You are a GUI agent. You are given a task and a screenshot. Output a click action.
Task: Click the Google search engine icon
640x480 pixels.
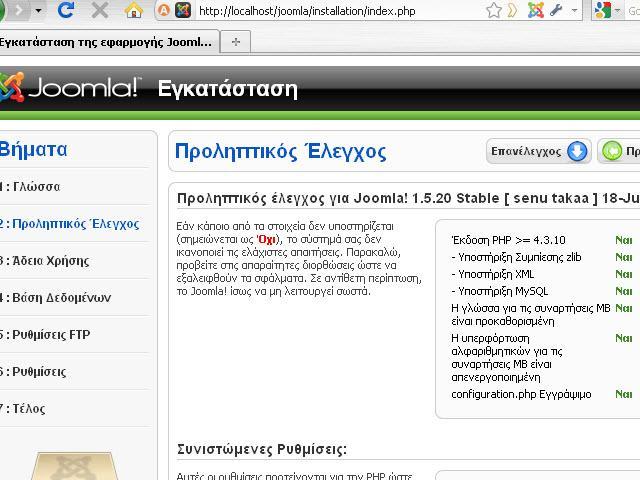[x=602, y=11]
